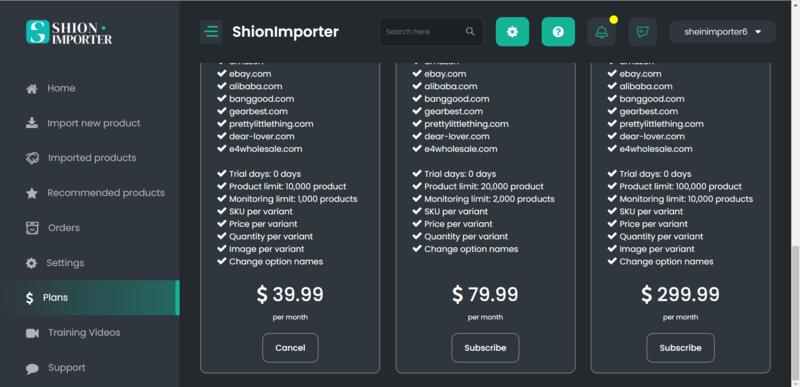Click the Home house icon in sidebar
800x387 pixels.
coord(32,89)
